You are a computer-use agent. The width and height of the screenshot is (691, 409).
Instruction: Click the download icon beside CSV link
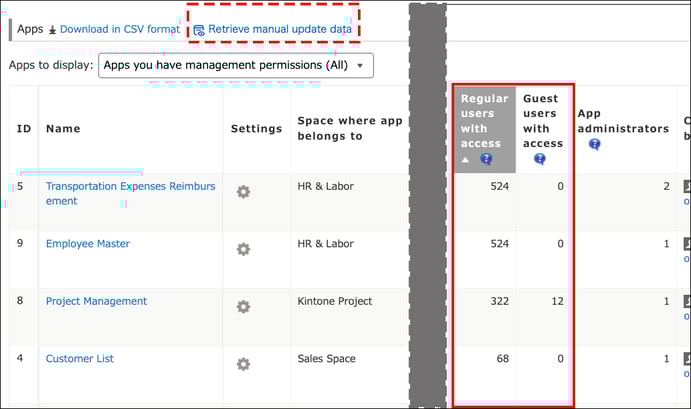(x=52, y=30)
